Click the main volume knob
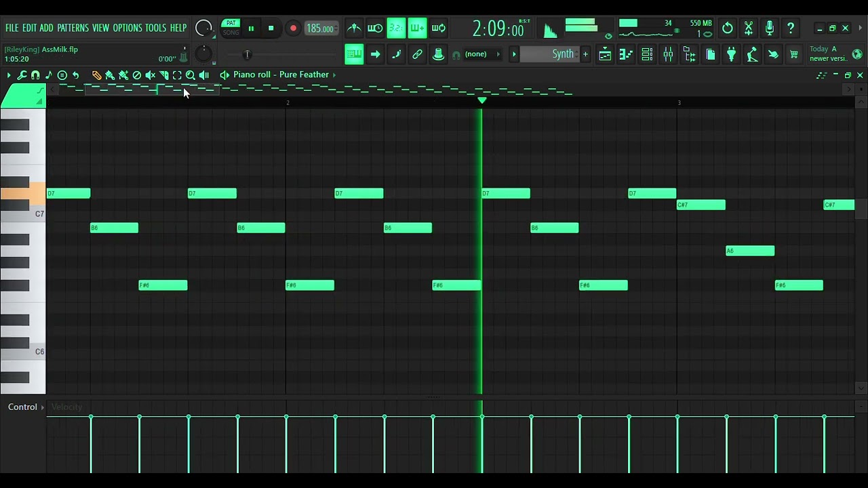868x488 pixels. click(x=203, y=28)
